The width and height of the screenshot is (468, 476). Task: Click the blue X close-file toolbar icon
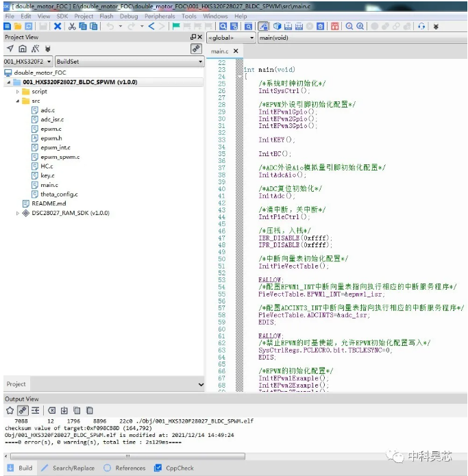58,27
